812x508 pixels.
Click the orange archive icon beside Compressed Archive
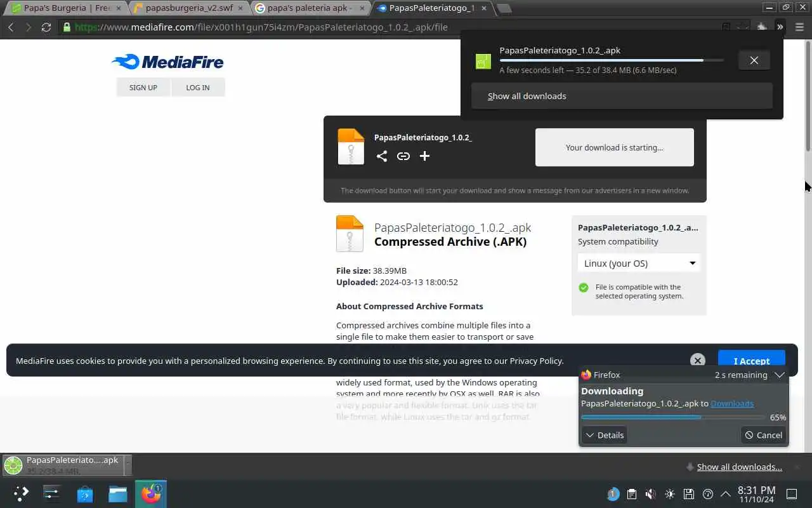[x=350, y=234]
